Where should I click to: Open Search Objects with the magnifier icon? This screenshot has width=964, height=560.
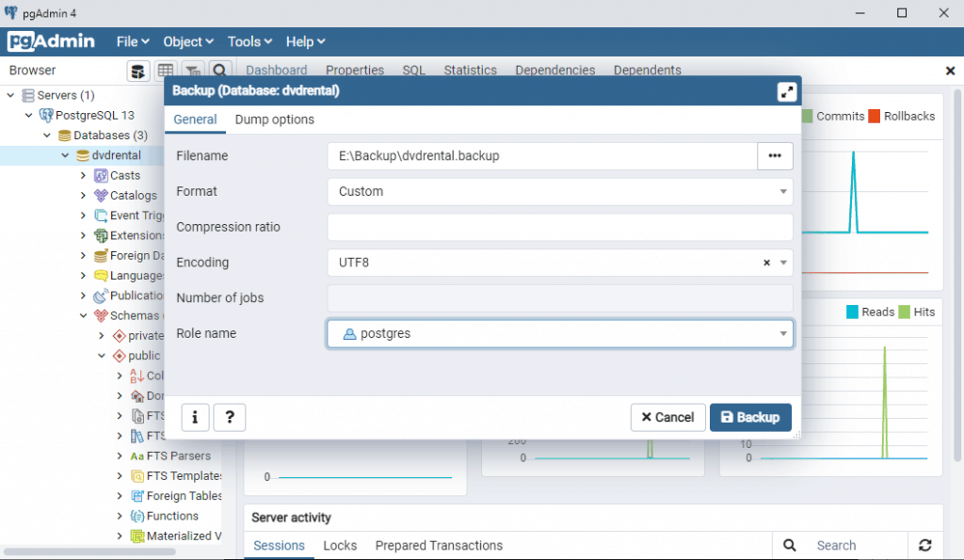coord(218,70)
